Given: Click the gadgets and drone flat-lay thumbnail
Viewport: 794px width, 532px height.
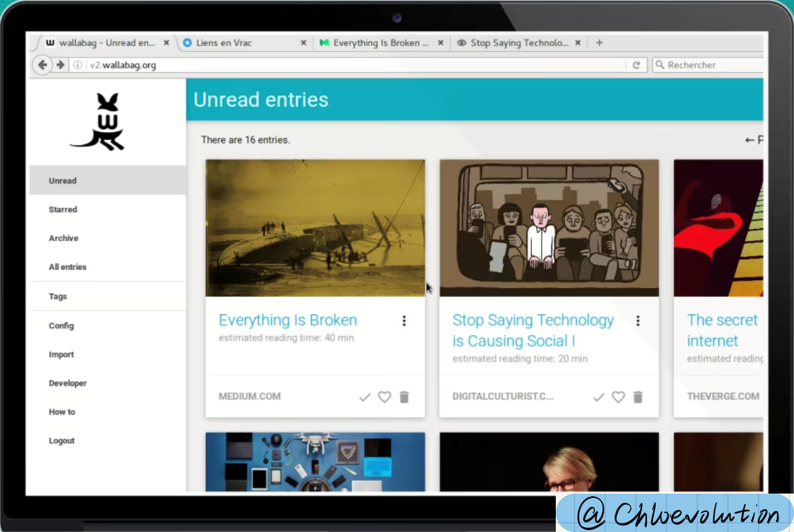Looking at the screenshot, I should [x=315, y=462].
